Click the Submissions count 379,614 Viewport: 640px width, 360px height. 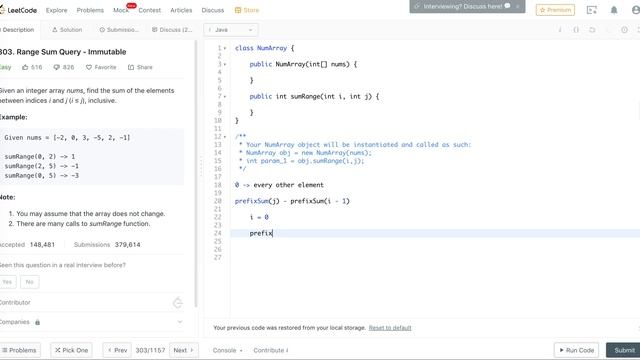pos(127,244)
